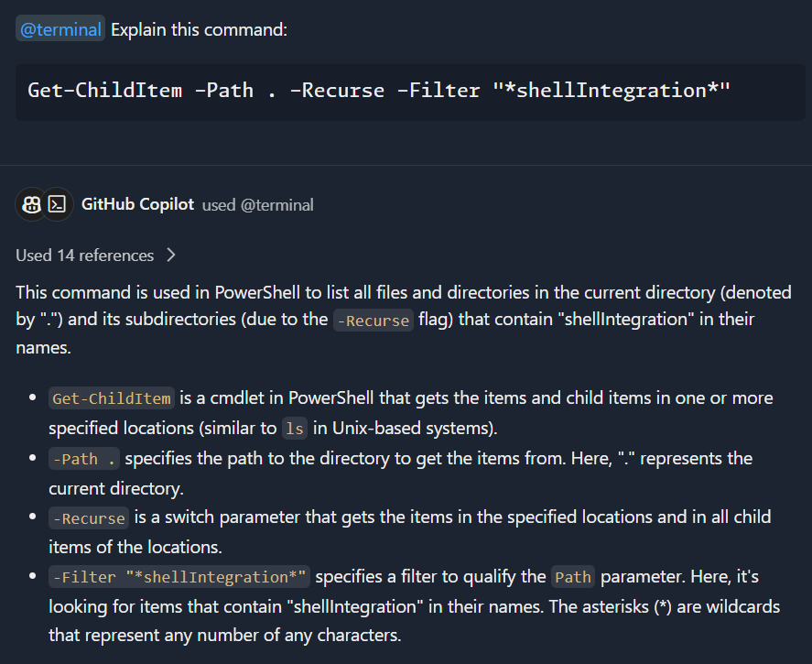Select the Get-ChildItem inline code chip
Screen dimensions: 812x664
(x=111, y=397)
